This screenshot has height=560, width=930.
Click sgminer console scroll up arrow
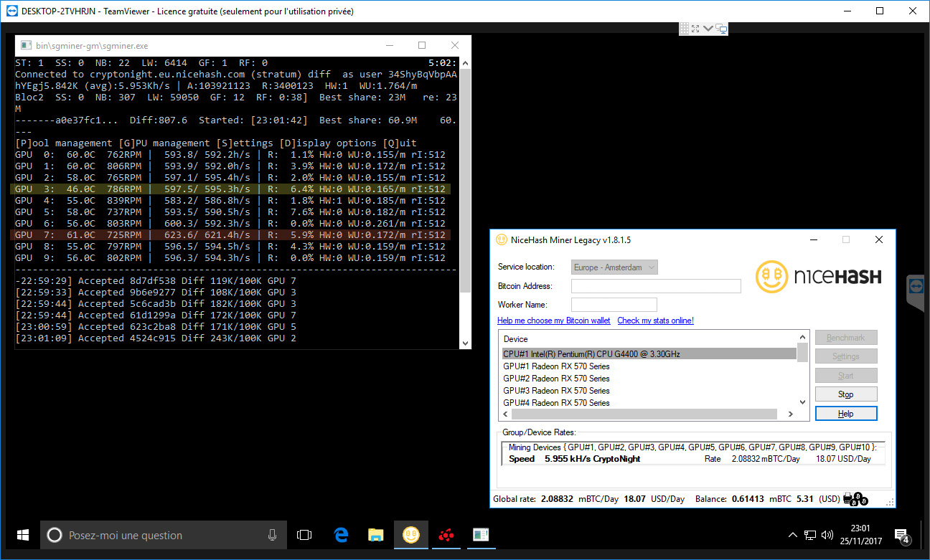pos(465,63)
